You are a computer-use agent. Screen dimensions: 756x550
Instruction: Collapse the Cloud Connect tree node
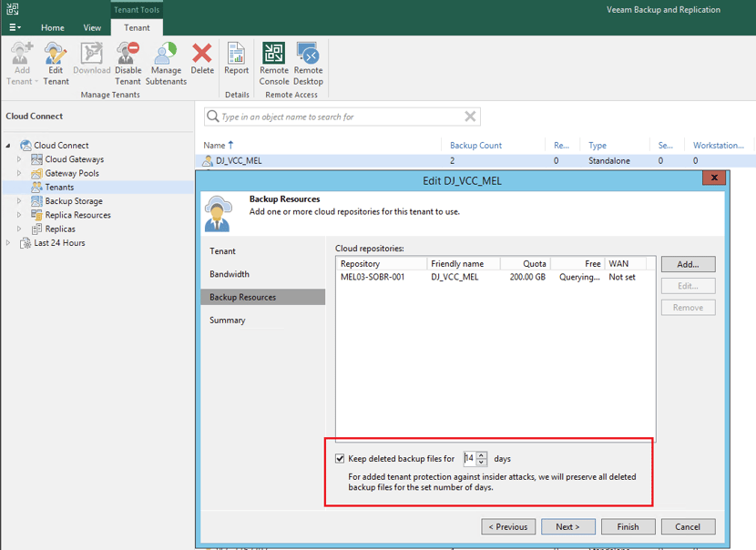8,146
